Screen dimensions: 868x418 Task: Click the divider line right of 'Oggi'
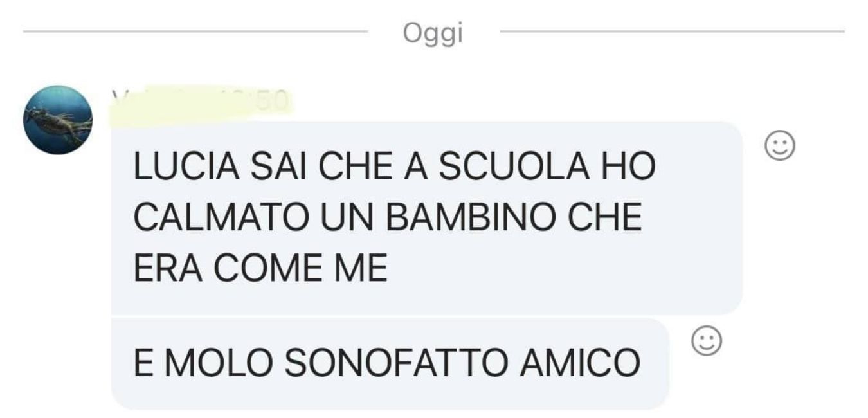click(672, 31)
